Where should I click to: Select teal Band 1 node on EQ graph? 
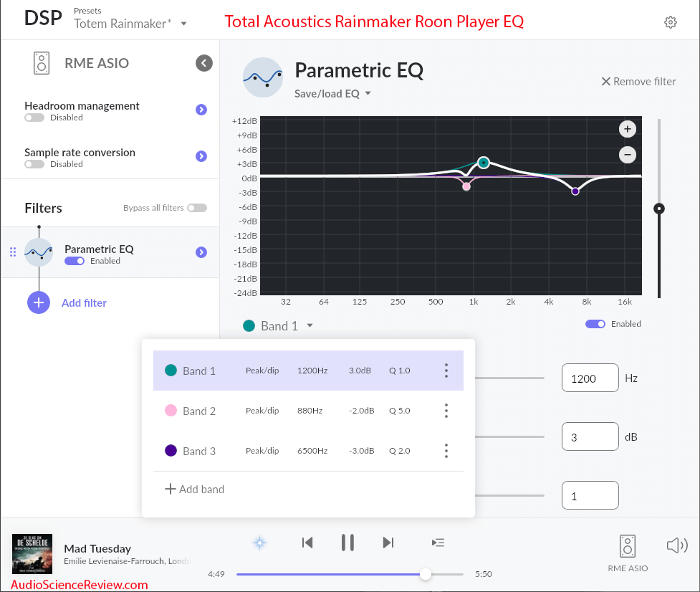tap(484, 163)
